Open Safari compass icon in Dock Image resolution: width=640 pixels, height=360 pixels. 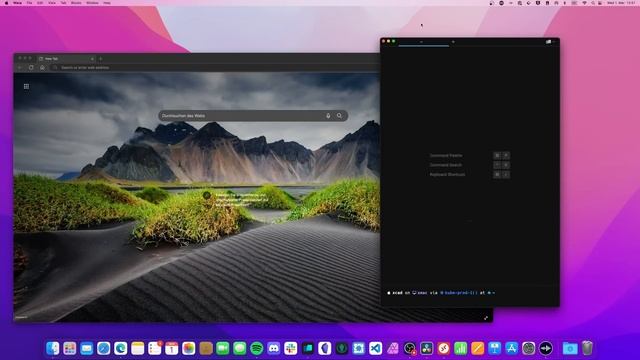[104, 348]
